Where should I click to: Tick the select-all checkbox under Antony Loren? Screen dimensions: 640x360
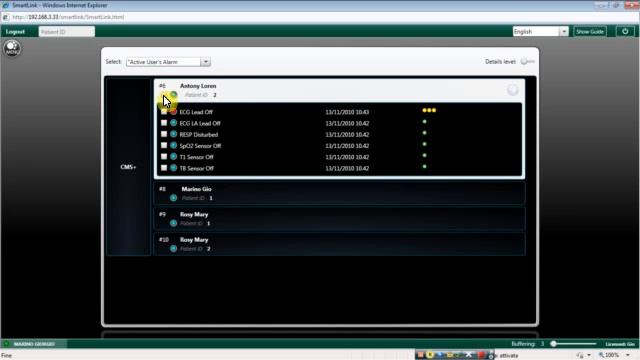pyautogui.click(x=164, y=96)
